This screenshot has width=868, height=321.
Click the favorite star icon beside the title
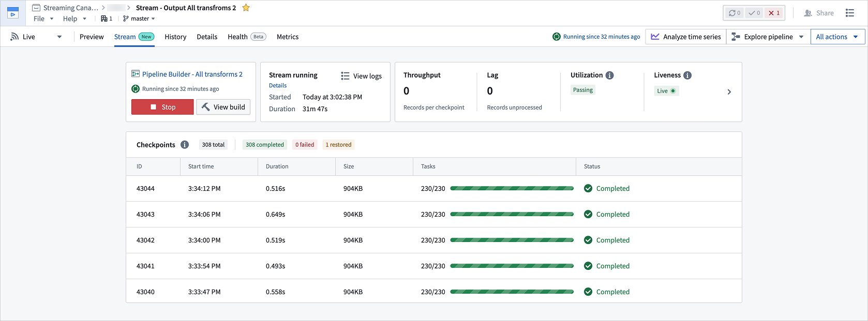[246, 8]
